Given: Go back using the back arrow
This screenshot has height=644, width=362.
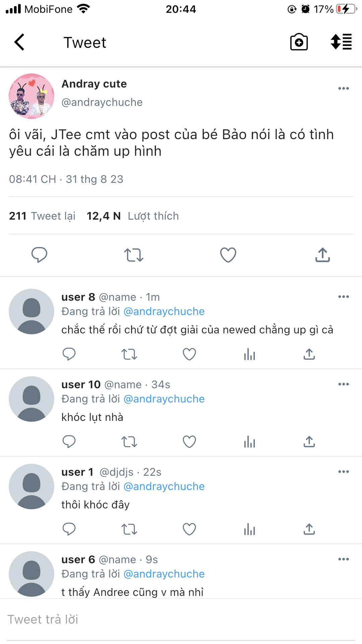Looking at the screenshot, I should point(19,42).
